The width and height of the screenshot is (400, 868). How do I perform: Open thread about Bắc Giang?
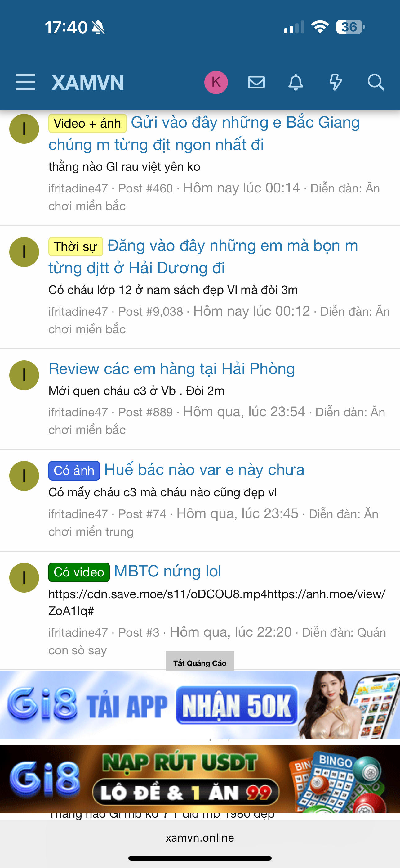click(204, 133)
